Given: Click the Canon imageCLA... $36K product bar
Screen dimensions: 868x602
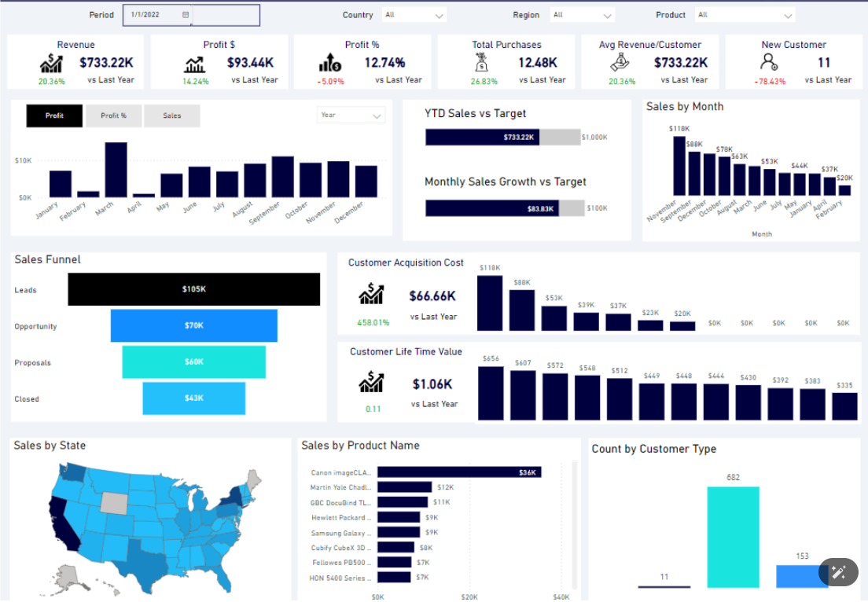Looking at the screenshot, I should click(x=459, y=472).
